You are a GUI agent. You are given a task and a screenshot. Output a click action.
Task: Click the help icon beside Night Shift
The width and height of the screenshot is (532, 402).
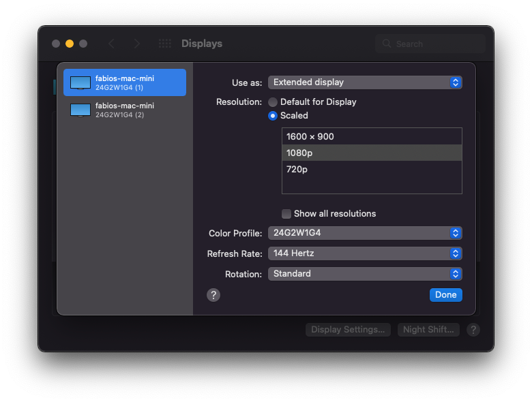473,330
